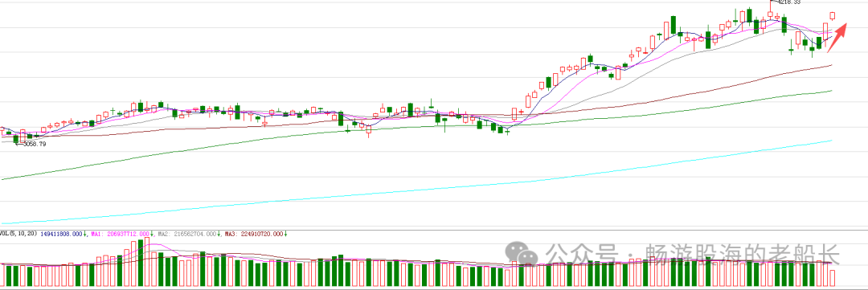Select the blue volume value 149411808.000
Viewport: 868px width, 290px height.
[x=62, y=234]
